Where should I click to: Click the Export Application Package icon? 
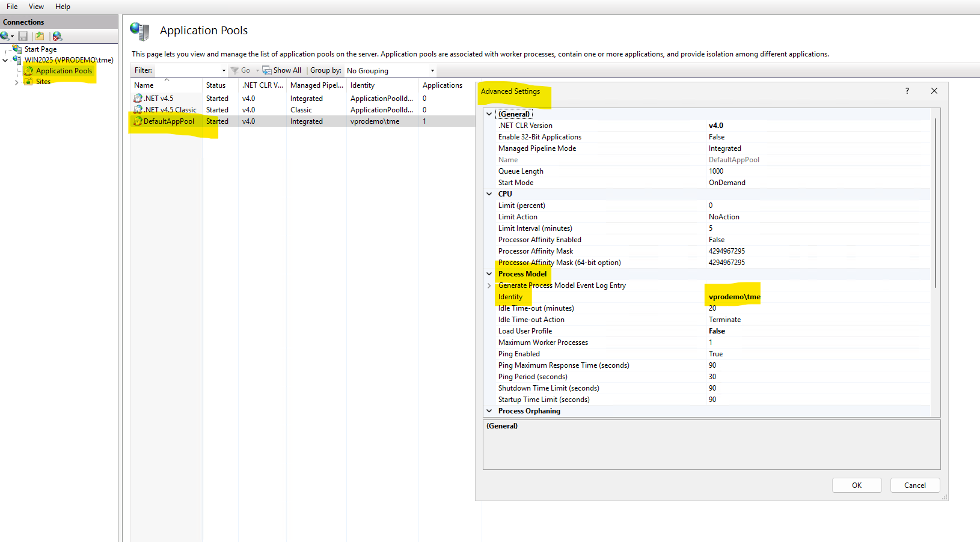(x=39, y=36)
